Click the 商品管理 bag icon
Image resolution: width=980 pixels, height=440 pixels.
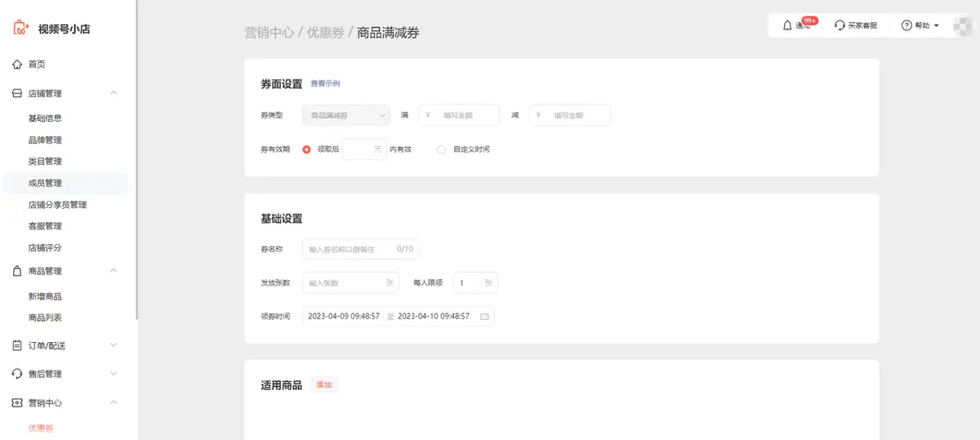[17, 271]
